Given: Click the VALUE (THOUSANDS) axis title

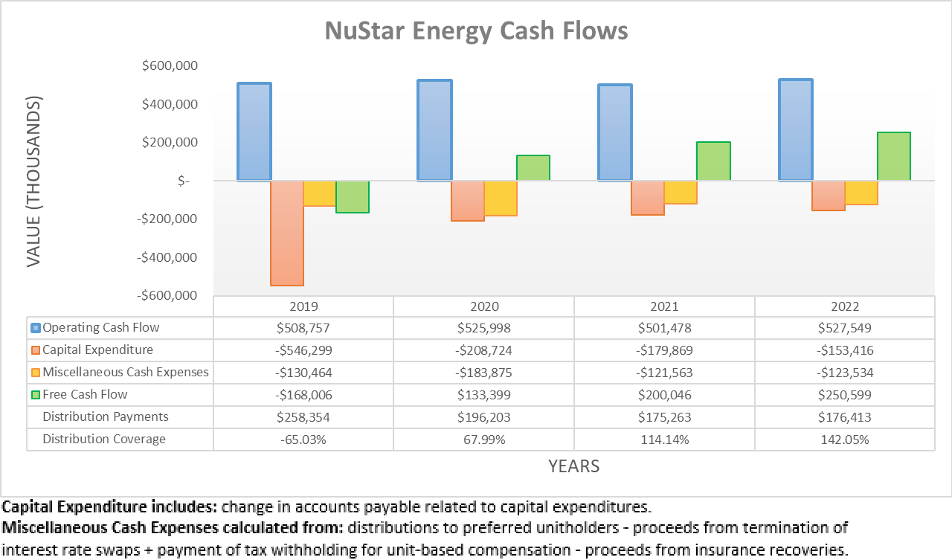Looking at the screenshot, I should pos(34,182).
